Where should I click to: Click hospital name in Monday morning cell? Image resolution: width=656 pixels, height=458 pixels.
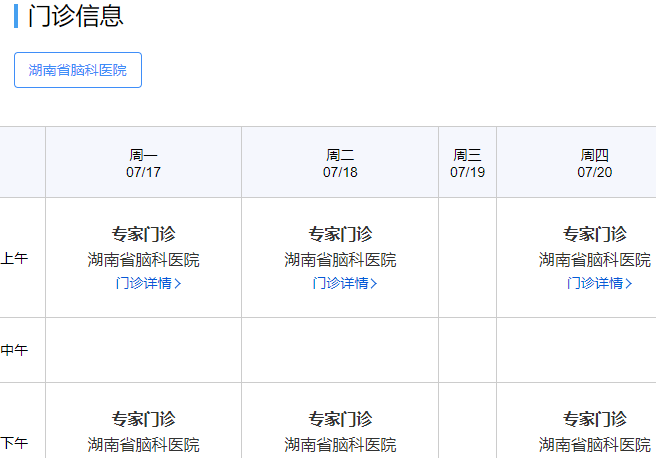[x=143, y=260]
